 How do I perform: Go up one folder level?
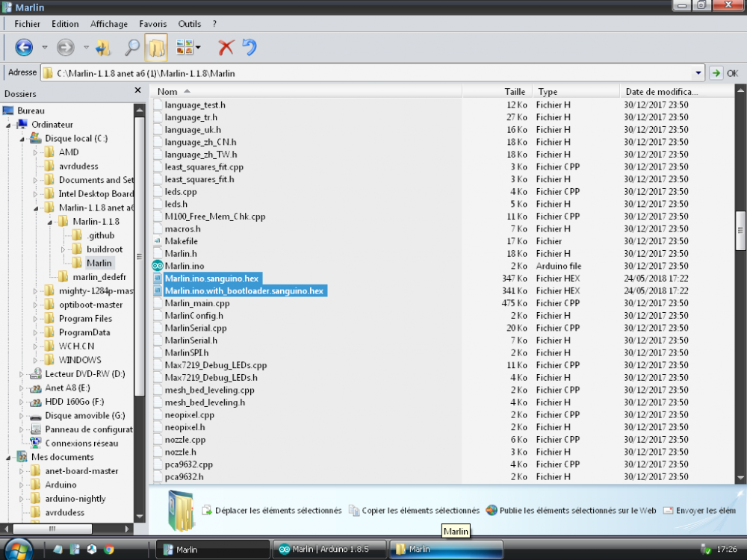pyautogui.click(x=103, y=47)
